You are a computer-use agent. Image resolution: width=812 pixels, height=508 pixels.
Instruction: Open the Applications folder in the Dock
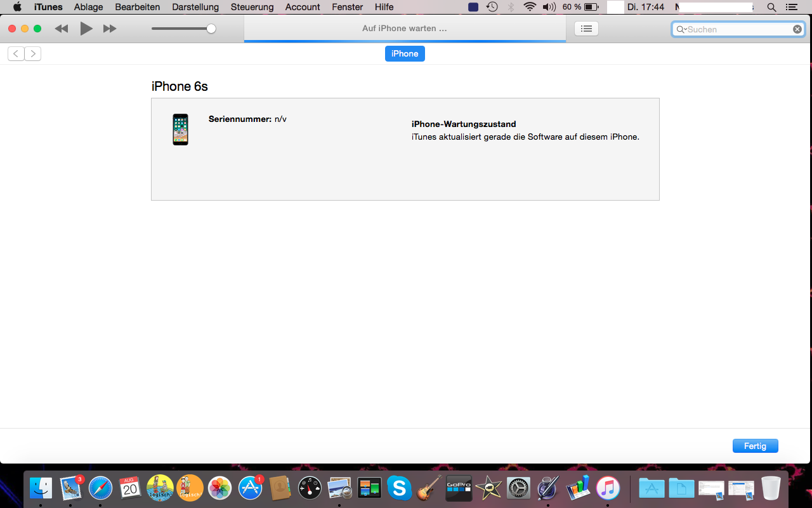click(x=652, y=488)
